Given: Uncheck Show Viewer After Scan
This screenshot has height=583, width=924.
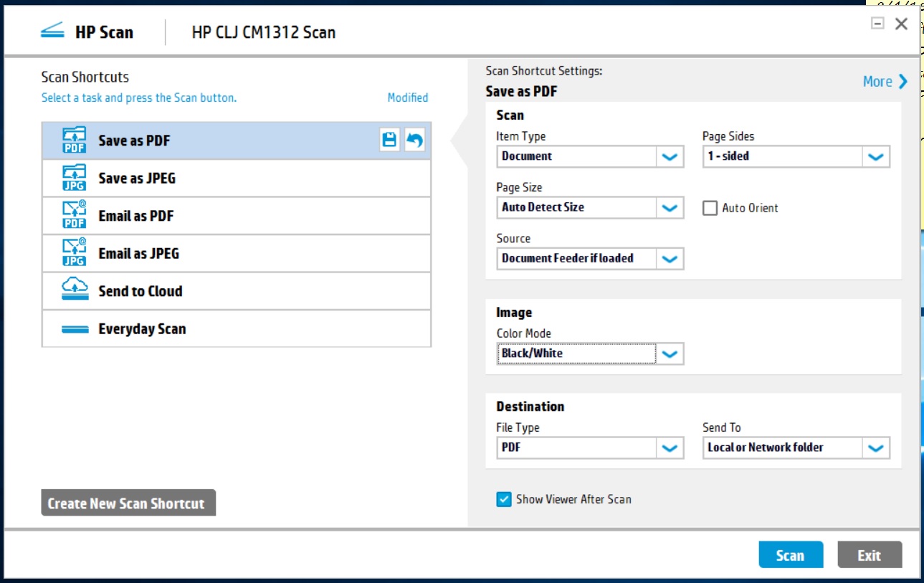Looking at the screenshot, I should coord(504,499).
